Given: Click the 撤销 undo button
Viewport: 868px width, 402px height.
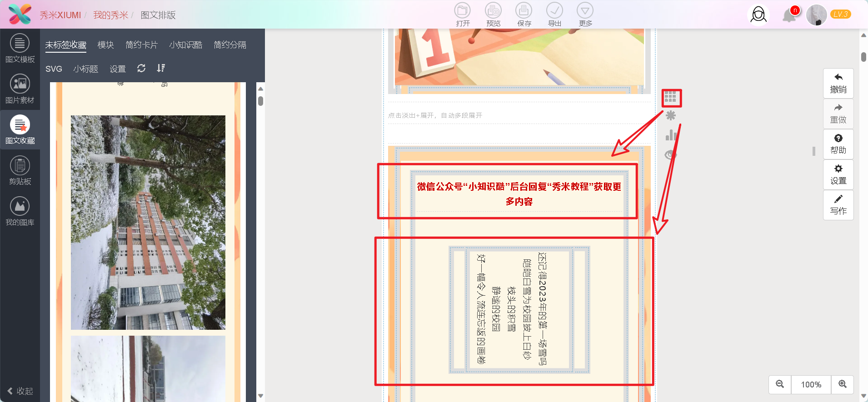Looking at the screenshot, I should click(x=838, y=83).
